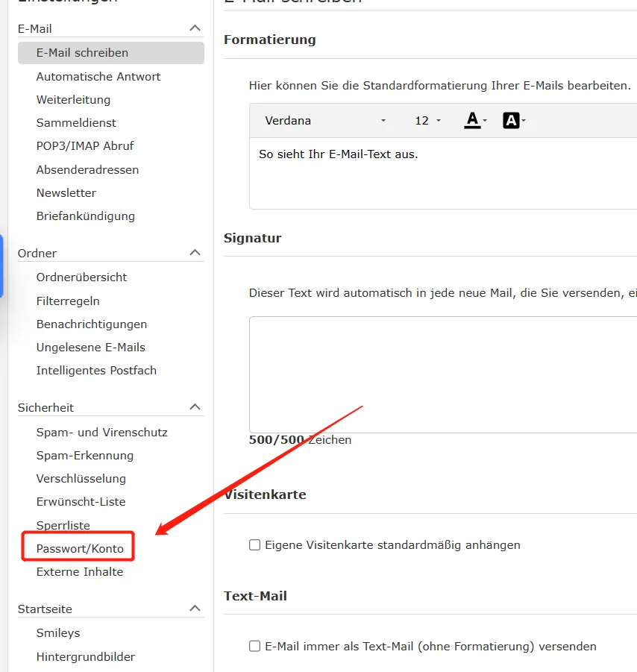
Task: Click the text color icon
Action: [x=473, y=120]
